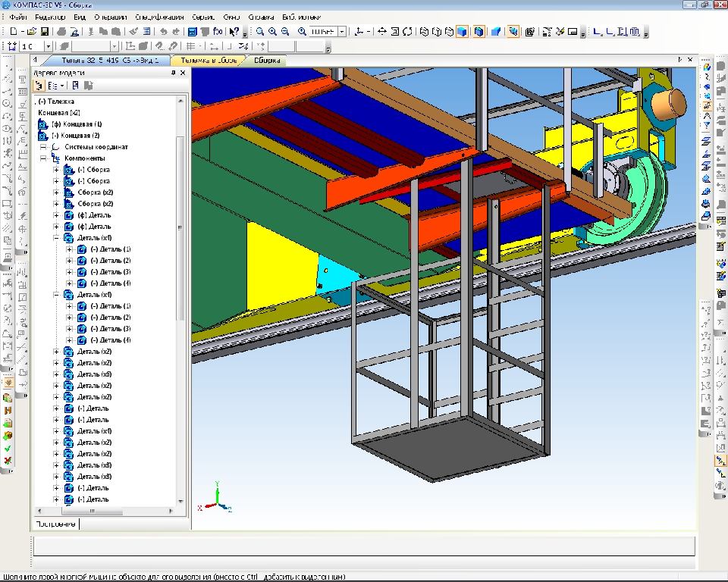Open the Операции menu

(111, 16)
